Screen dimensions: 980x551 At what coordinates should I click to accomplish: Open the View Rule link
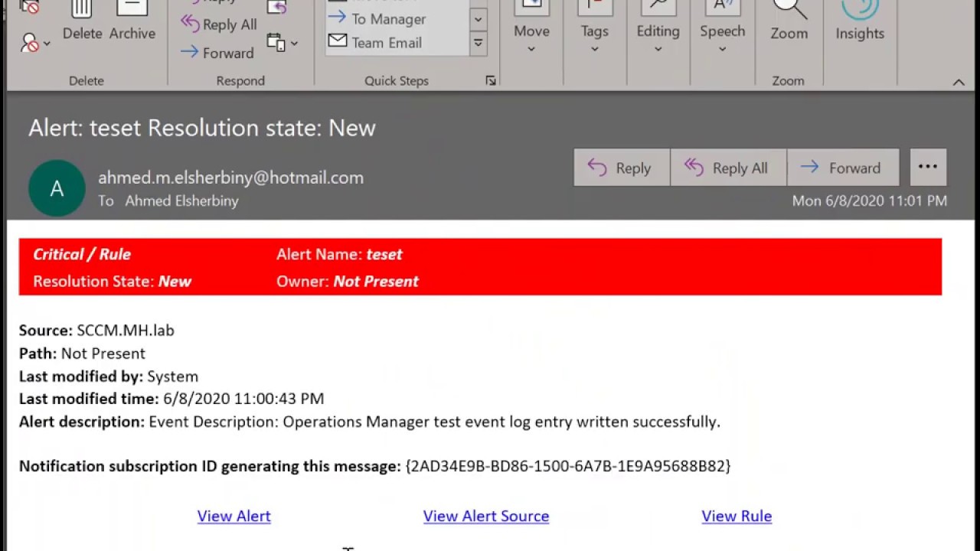[737, 516]
